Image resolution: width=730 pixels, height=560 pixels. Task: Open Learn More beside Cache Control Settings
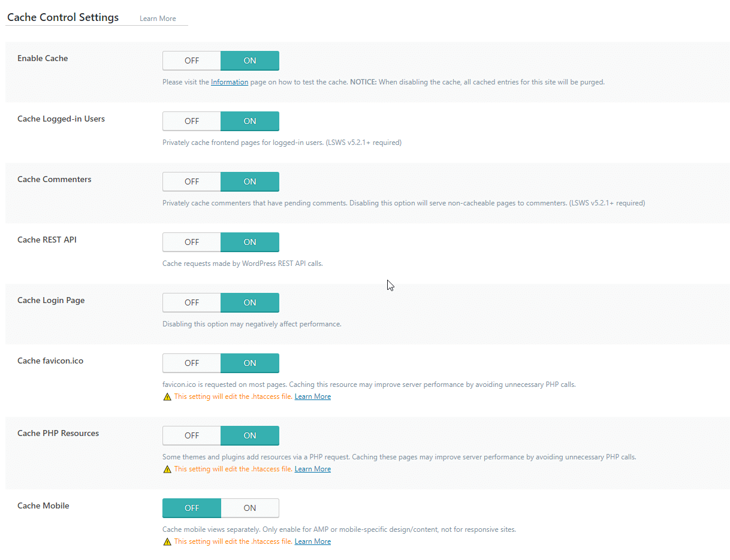point(158,19)
